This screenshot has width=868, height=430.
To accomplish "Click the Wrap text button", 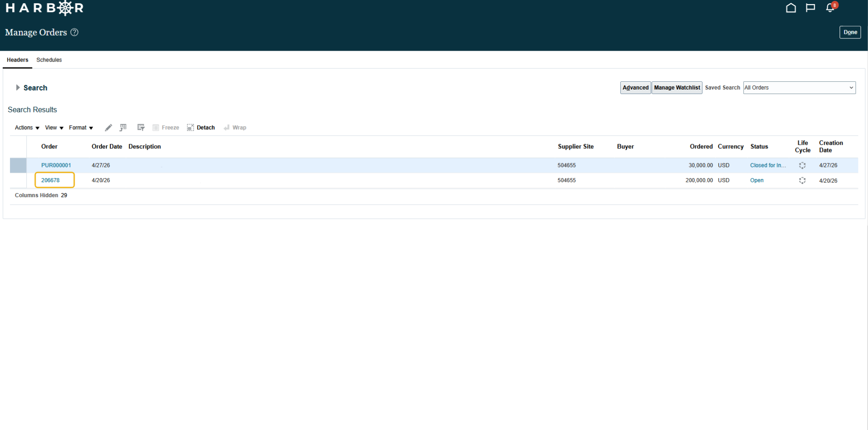I will 235,128.
